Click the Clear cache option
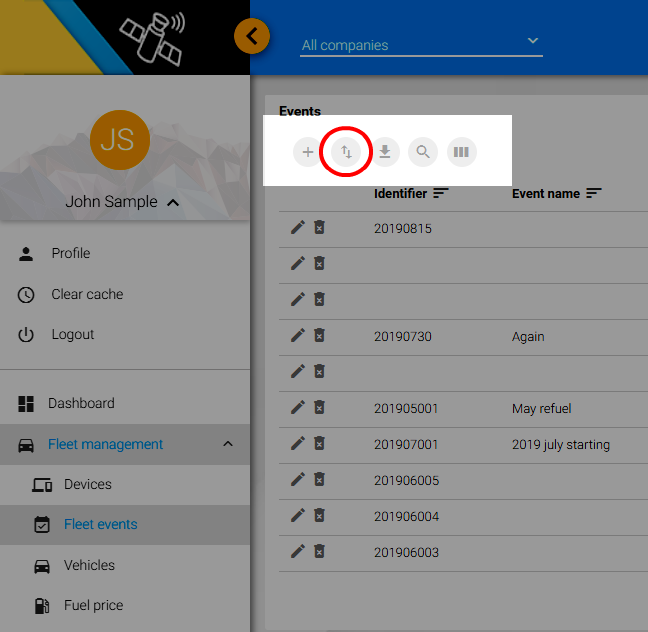648x632 pixels. click(87, 295)
